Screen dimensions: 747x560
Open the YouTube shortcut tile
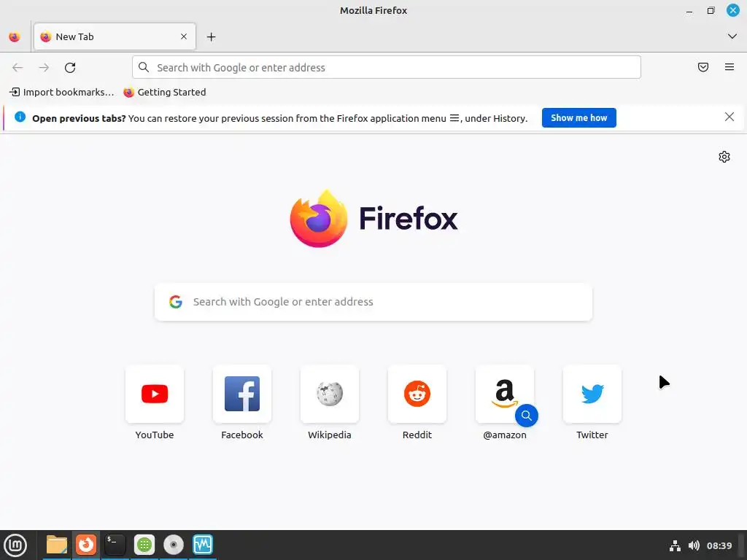click(x=155, y=394)
